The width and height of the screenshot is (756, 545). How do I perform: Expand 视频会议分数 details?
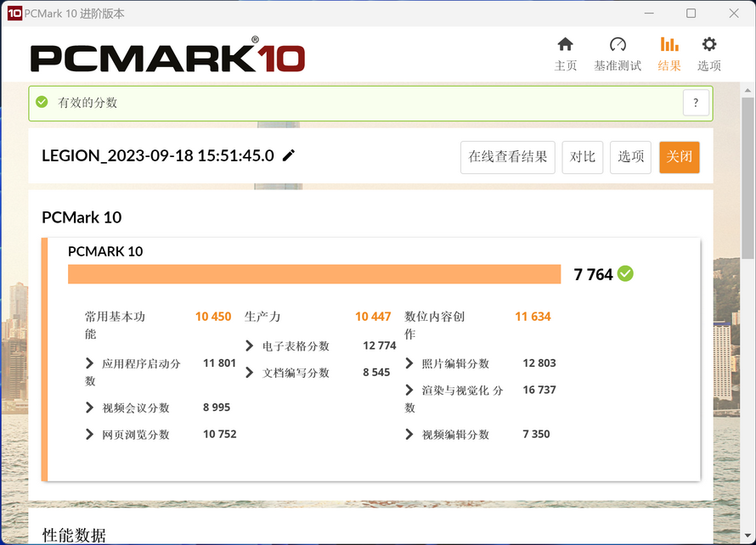tap(89, 407)
